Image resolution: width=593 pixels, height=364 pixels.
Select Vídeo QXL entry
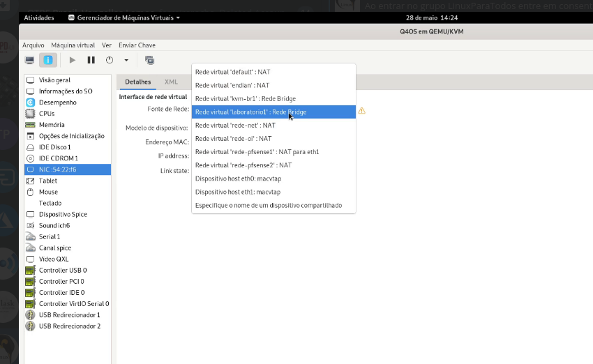(68, 259)
